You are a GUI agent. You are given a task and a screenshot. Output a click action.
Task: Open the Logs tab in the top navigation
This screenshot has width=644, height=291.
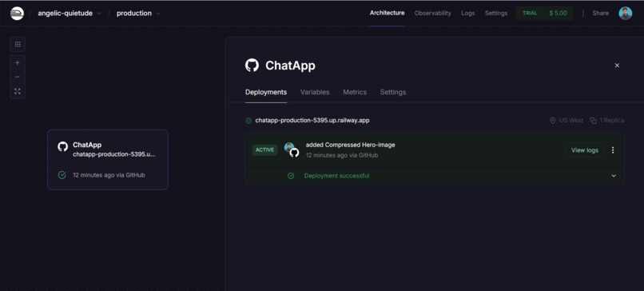[x=467, y=13]
